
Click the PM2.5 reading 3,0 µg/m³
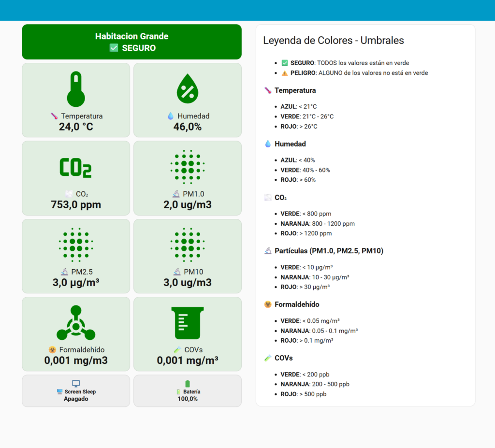pyautogui.click(x=76, y=283)
